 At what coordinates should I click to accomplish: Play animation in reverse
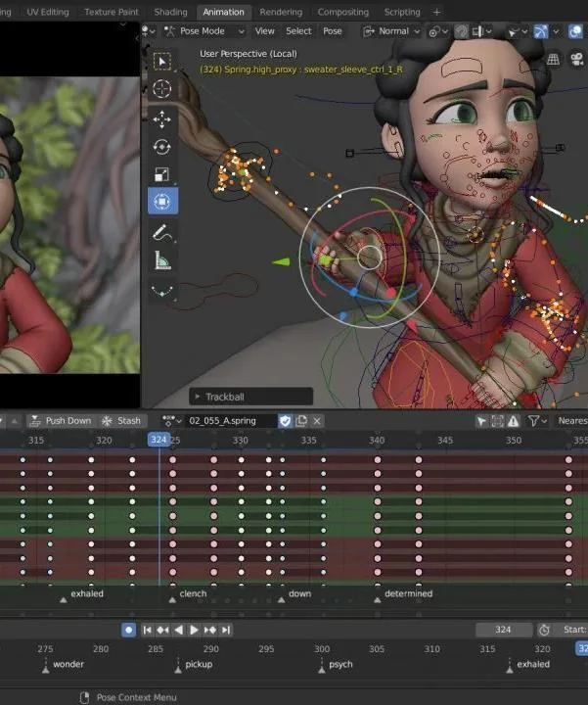pos(178,630)
